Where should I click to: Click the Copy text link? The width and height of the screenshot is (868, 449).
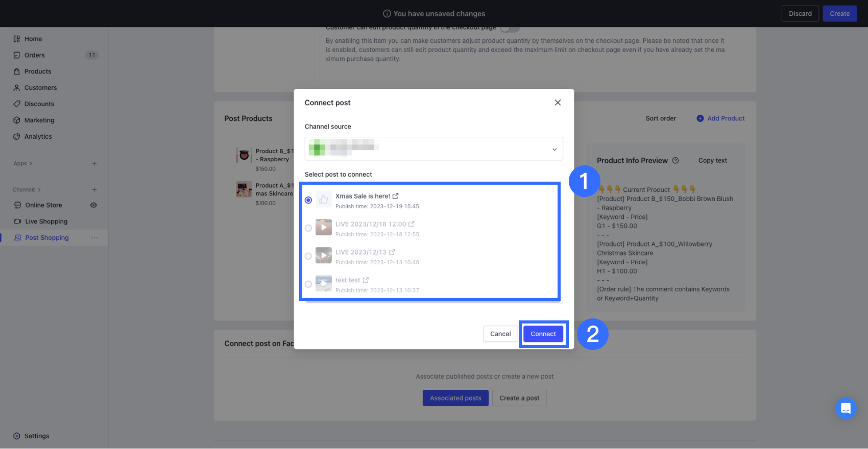713,161
